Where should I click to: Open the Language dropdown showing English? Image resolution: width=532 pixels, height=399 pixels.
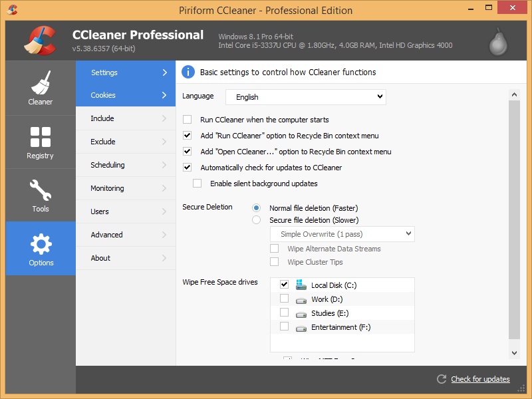click(306, 97)
